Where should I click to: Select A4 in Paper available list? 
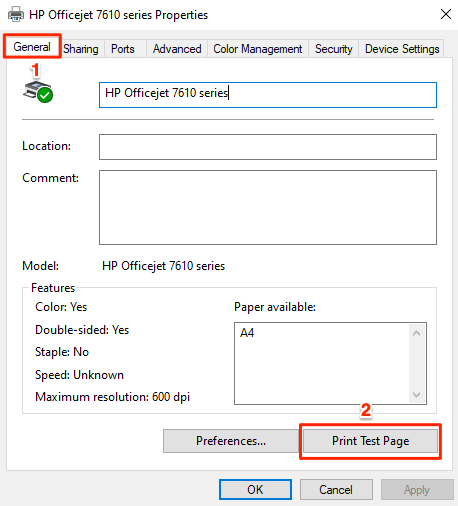pos(247,333)
